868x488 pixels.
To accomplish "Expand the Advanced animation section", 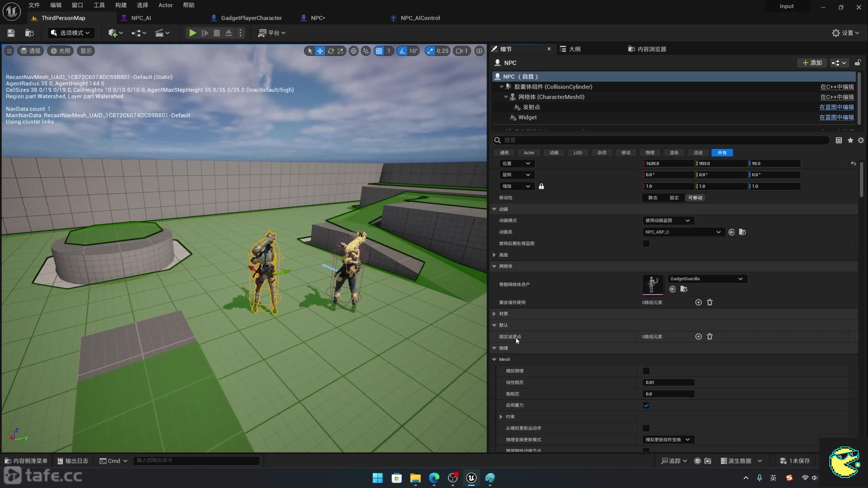I will (x=494, y=255).
